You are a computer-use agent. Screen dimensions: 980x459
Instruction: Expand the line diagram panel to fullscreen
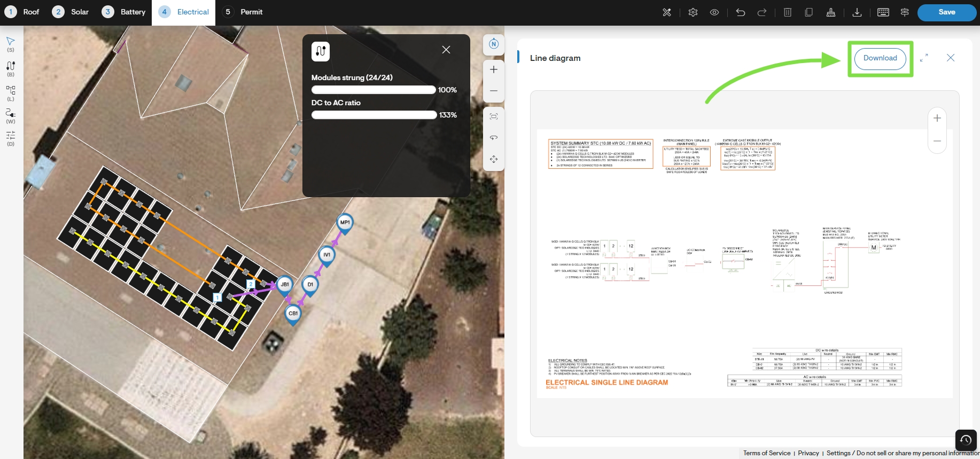click(924, 58)
